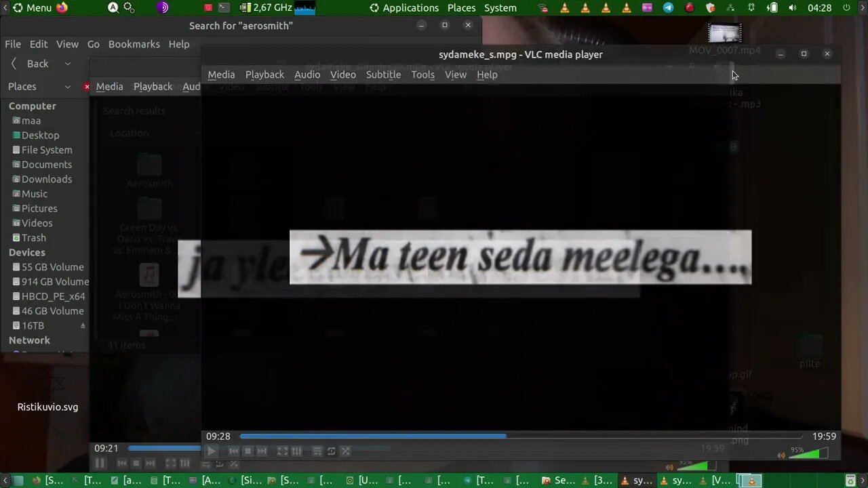Adjust the 95% volume slider in front VLC
The width and height of the screenshot is (868, 488).
[x=808, y=453]
